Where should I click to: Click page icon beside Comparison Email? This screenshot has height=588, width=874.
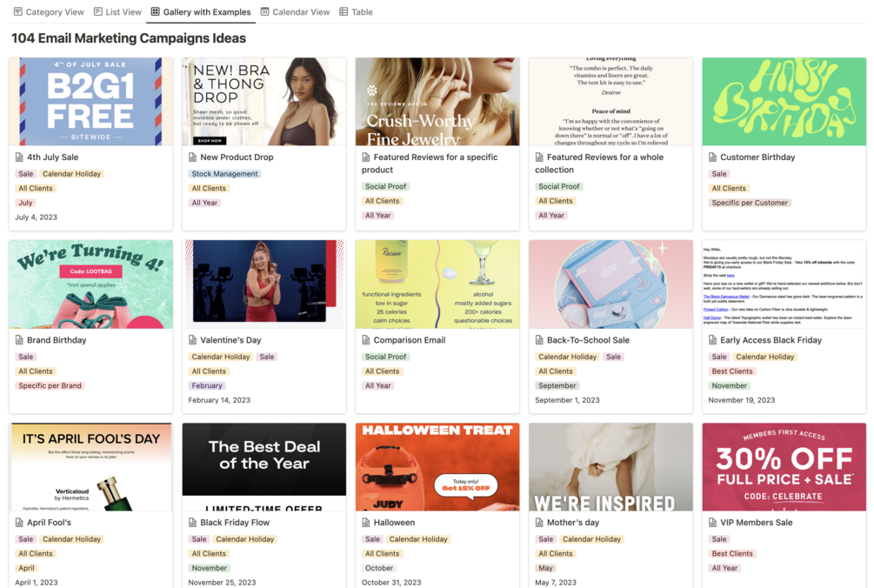[x=366, y=340]
